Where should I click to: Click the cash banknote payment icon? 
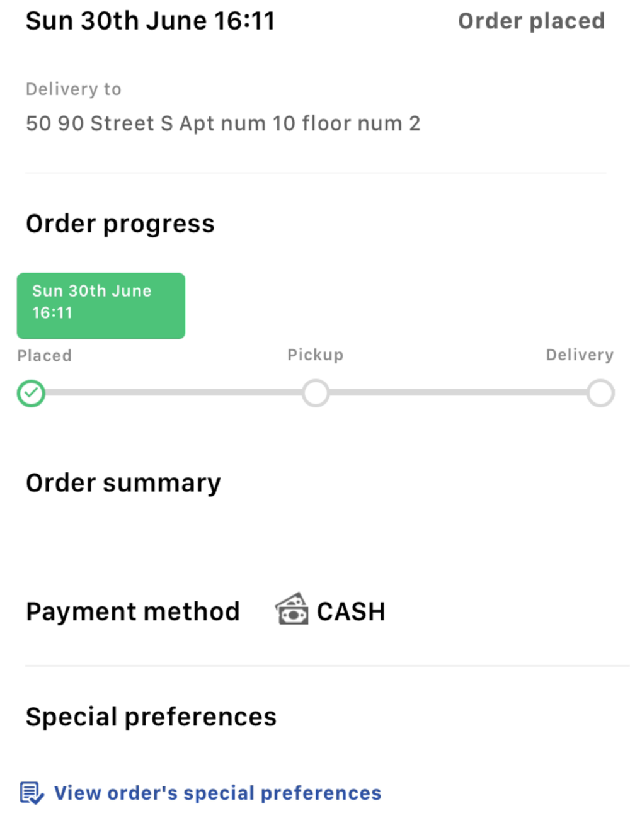(292, 609)
